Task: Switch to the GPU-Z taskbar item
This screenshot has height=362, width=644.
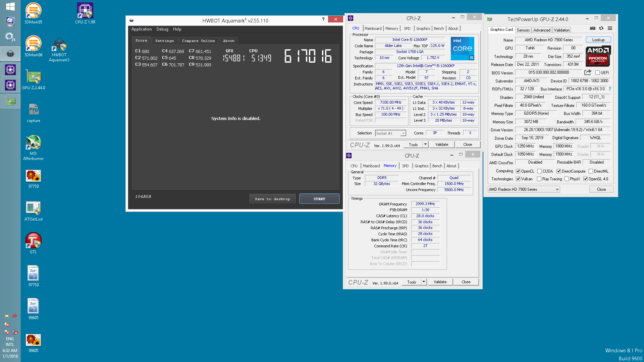Action: tap(10, 101)
